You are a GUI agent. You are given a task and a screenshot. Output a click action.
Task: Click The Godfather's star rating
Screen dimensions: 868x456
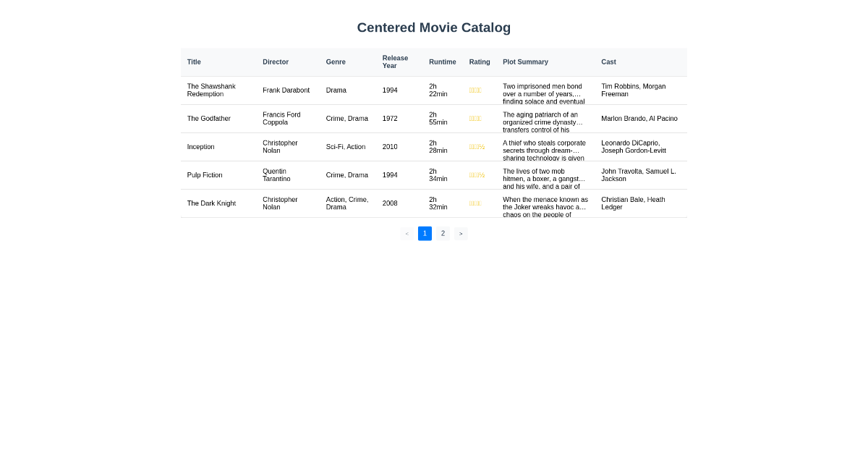click(475, 118)
